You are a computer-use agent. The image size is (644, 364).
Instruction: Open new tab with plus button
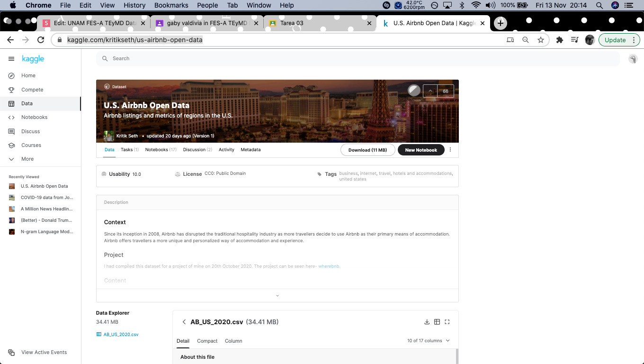[x=501, y=23]
